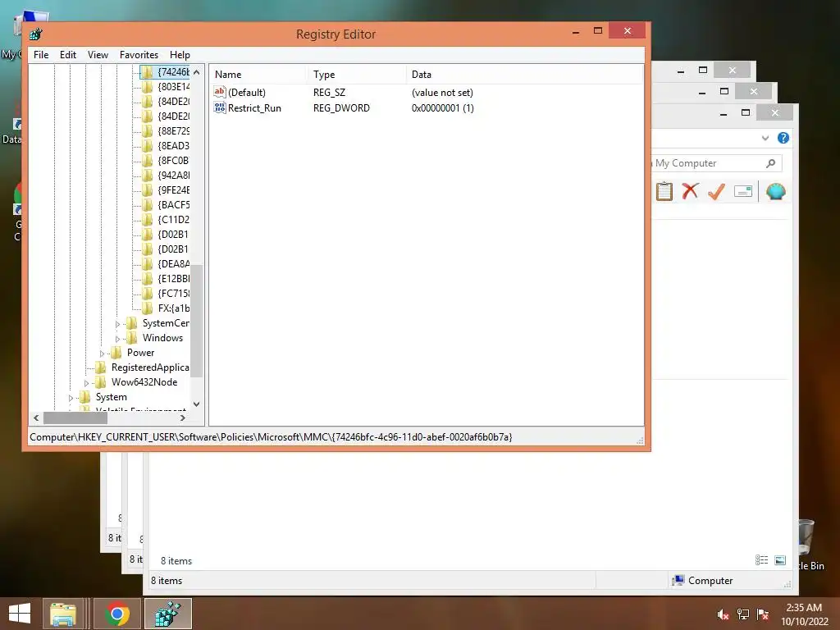Click the Windows key folder icon
The width and height of the screenshot is (840, 630).
click(131, 338)
